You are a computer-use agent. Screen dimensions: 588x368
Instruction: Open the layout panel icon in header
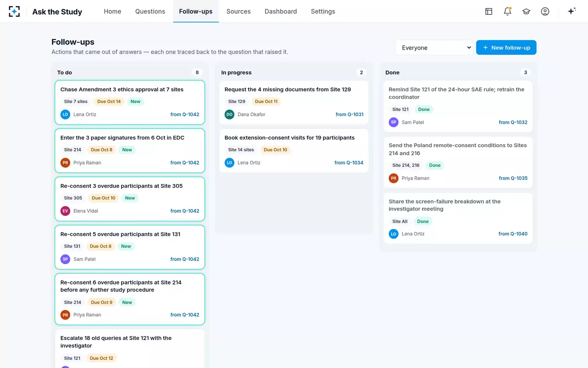click(x=489, y=11)
